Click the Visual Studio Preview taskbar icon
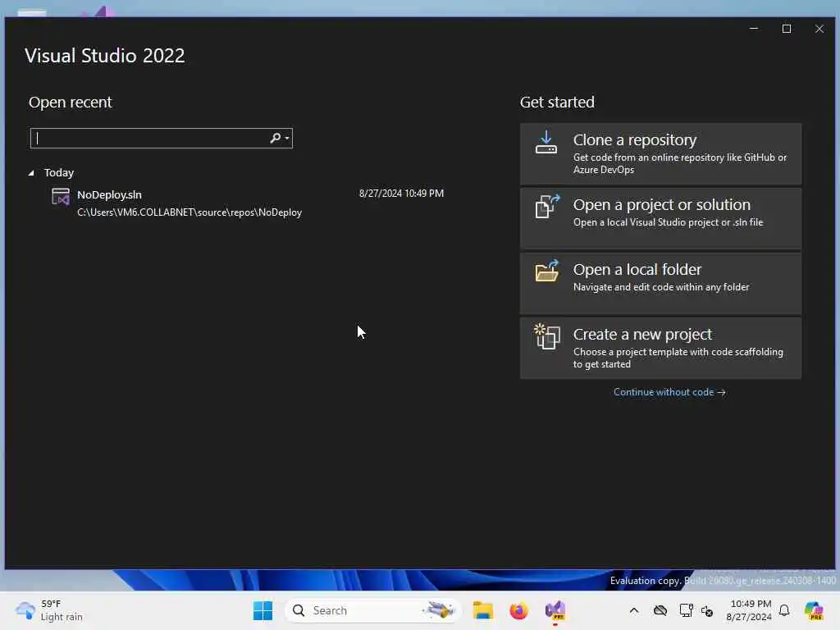 (555, 610)
